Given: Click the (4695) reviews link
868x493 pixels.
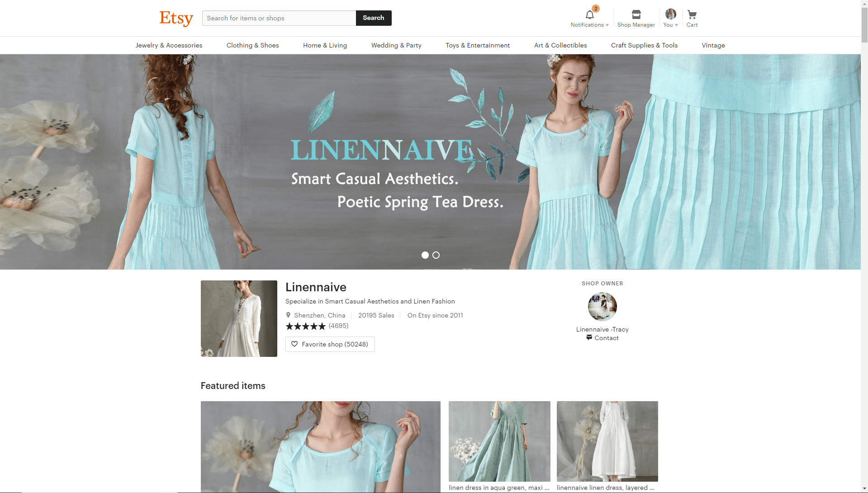Looking at the screenshot, I should click(338, 326).
